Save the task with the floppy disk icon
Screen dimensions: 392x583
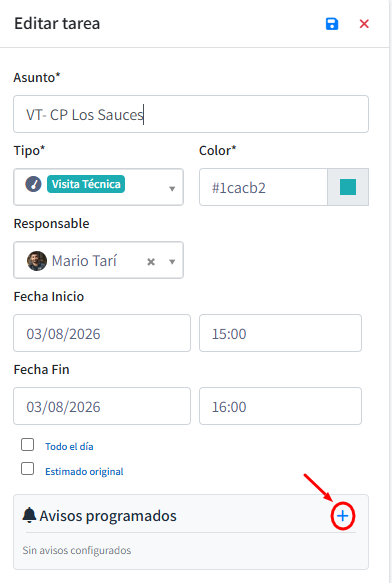(332, 24)
